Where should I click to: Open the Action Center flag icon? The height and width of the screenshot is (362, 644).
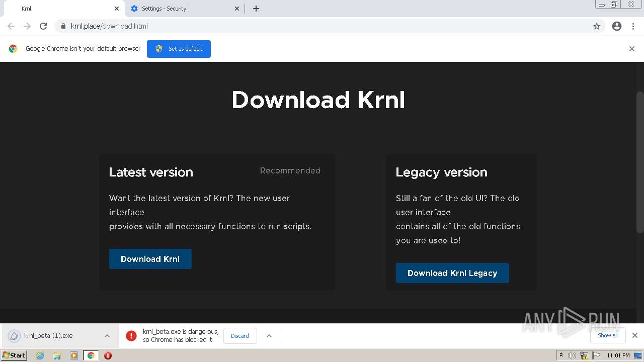[x=596, y=355]
